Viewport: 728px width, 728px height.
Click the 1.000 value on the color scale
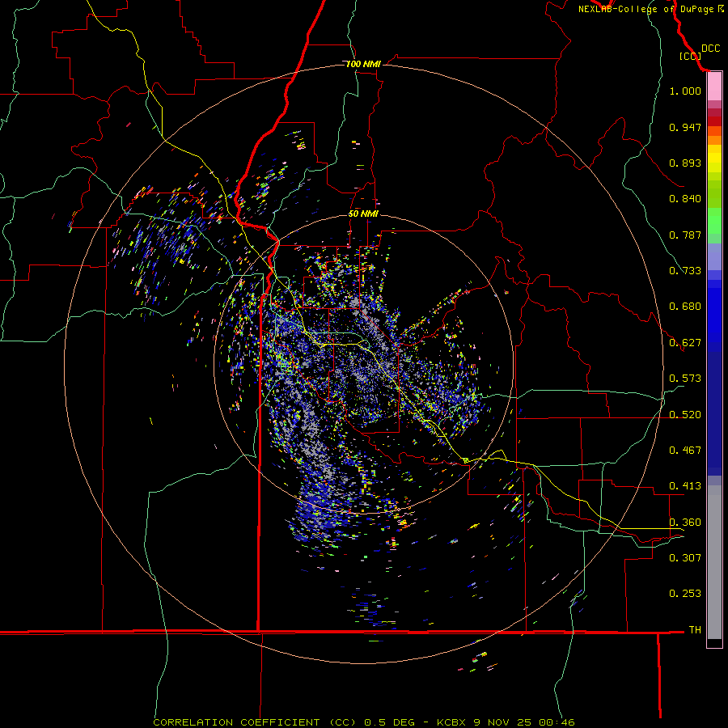coord(685,91)
